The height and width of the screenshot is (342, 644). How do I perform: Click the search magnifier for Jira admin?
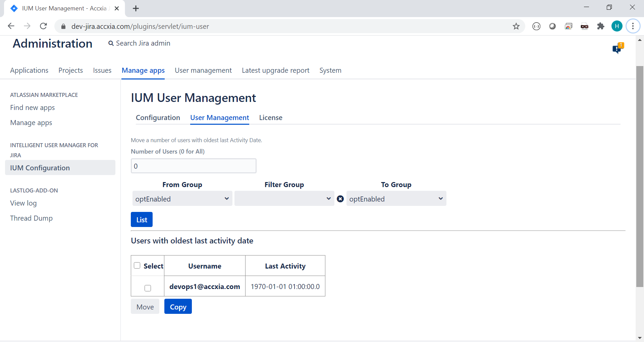point(111,43)
